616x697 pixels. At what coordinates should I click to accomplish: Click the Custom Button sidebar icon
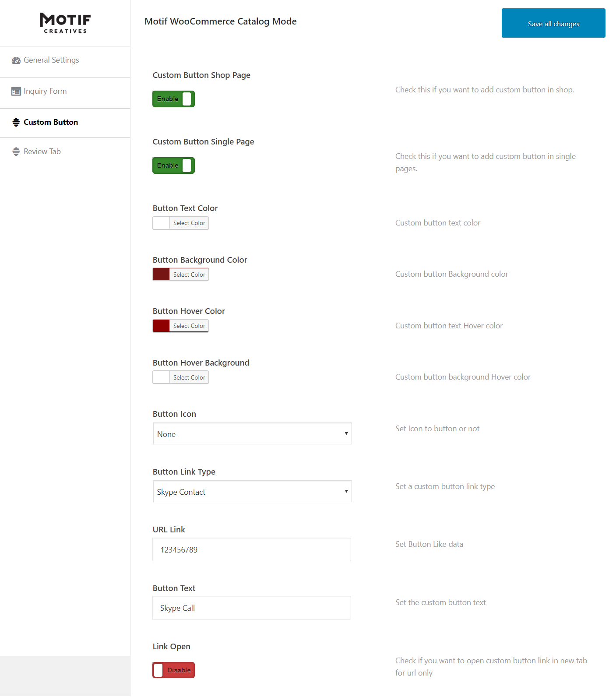tap(16, 122)
